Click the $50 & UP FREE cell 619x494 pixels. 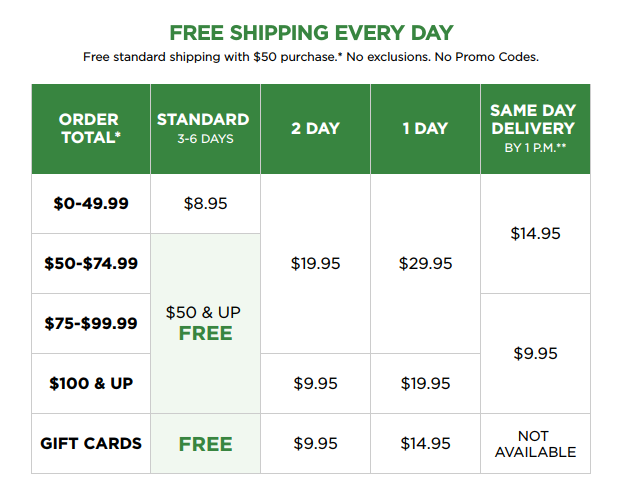(205, 323)
